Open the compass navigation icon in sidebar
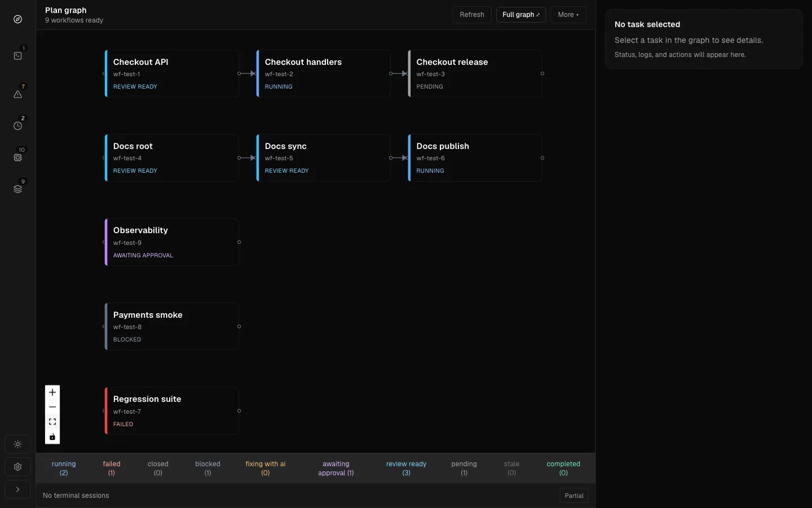This screenshot has width=812, height=508. click(x=18, y=19)
